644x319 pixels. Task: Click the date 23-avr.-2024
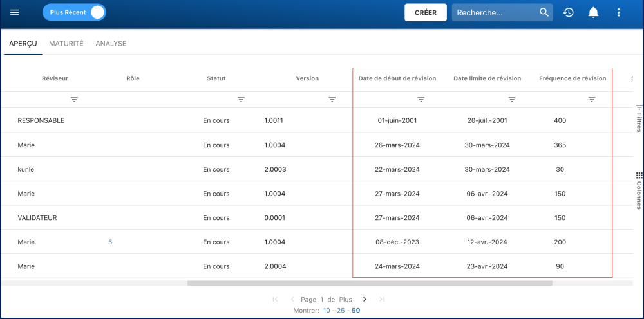pos(487,266)
